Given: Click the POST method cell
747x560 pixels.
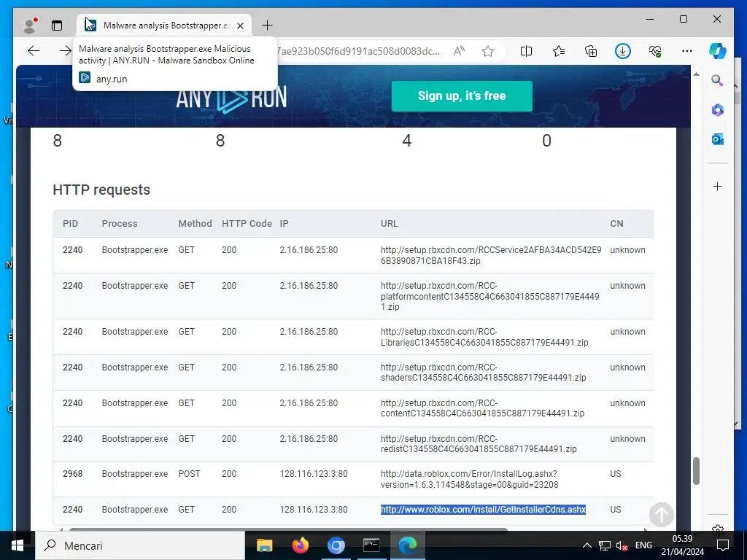Looking at the screenshot, I should tap(189, 474).
